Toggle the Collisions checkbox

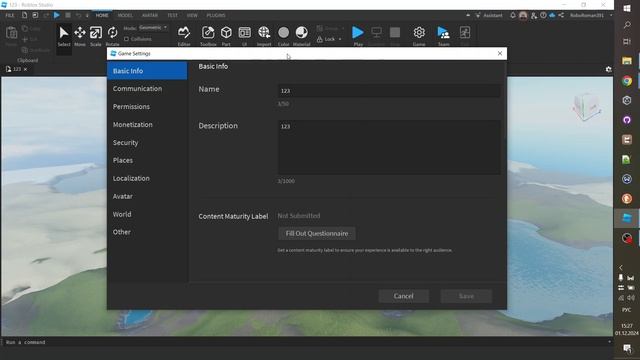[x=127, y=39]
